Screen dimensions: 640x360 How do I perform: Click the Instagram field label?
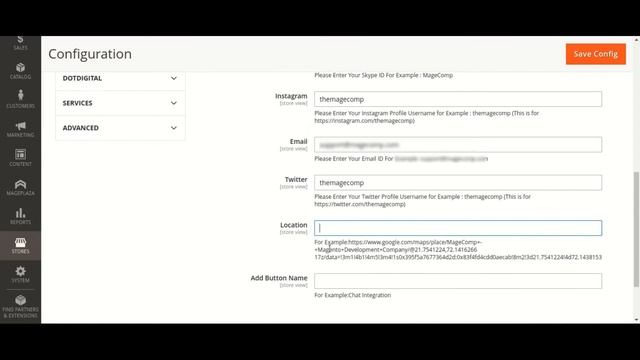(291, 96)
